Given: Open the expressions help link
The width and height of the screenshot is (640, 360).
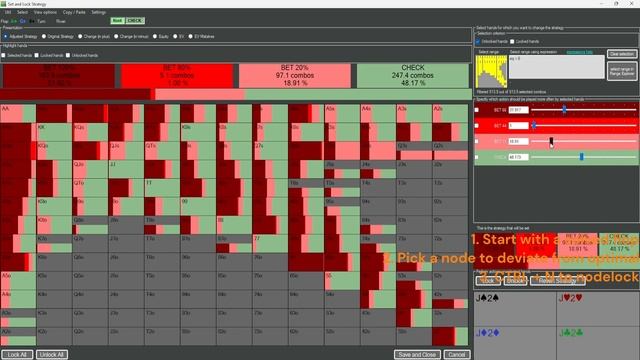Looking at the screenshot, I should pos(579,52).
